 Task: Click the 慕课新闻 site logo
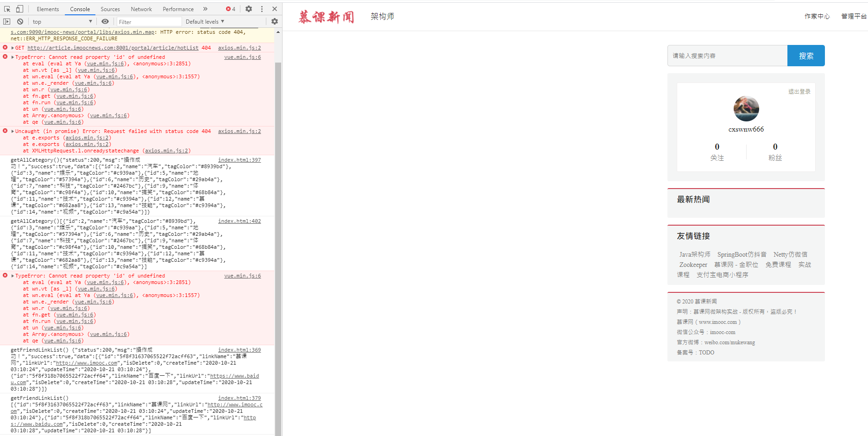[x=327, y=17]
